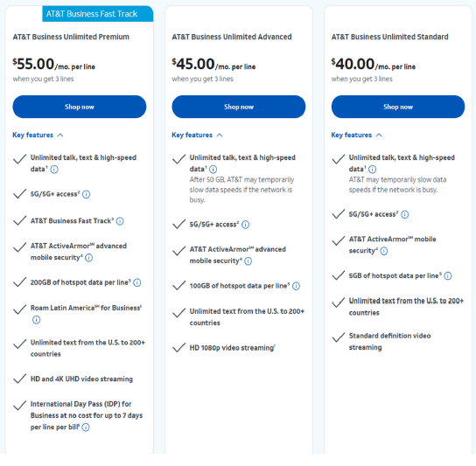Open info icon for Premium unlimited data
This screenshot has width=476, height=466.
54,170
